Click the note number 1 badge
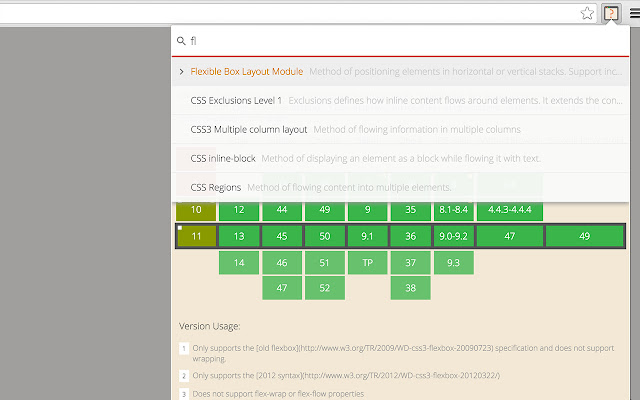This screenshot has width=640, height=400. pyautogui.click(x=184, y=349)
